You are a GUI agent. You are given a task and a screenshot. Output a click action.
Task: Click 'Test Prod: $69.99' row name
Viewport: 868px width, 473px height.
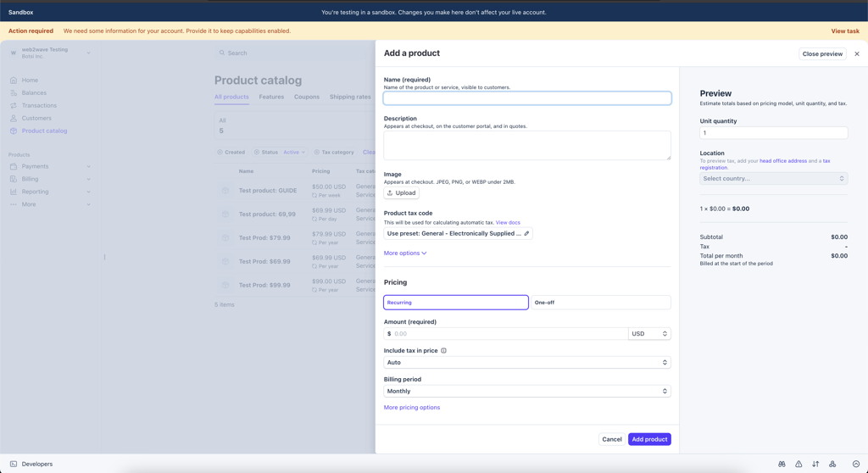coord(264,261)
